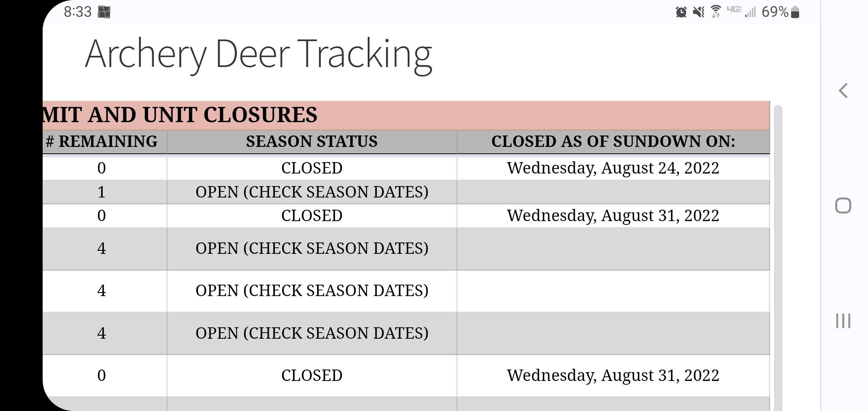Select the SEASON STATUS column header
The height and width of the screenshot is (411, 868).
[x=312, y=142]
